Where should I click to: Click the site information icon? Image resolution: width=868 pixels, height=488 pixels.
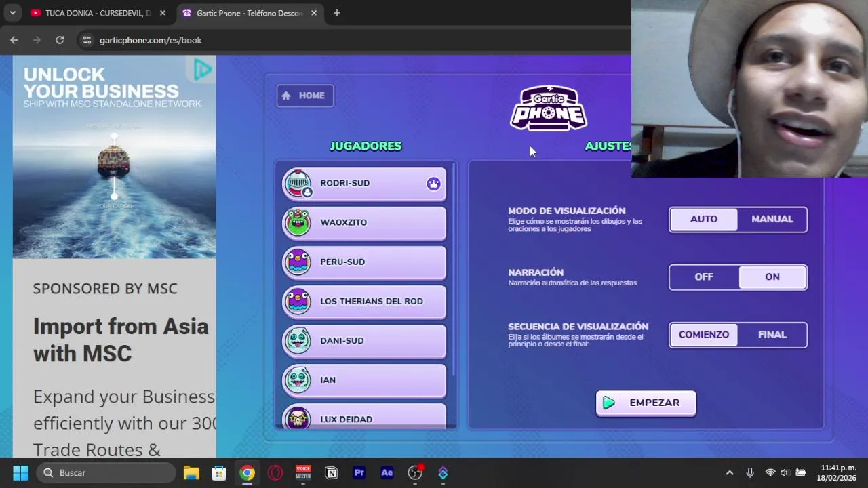click(87, 40)
